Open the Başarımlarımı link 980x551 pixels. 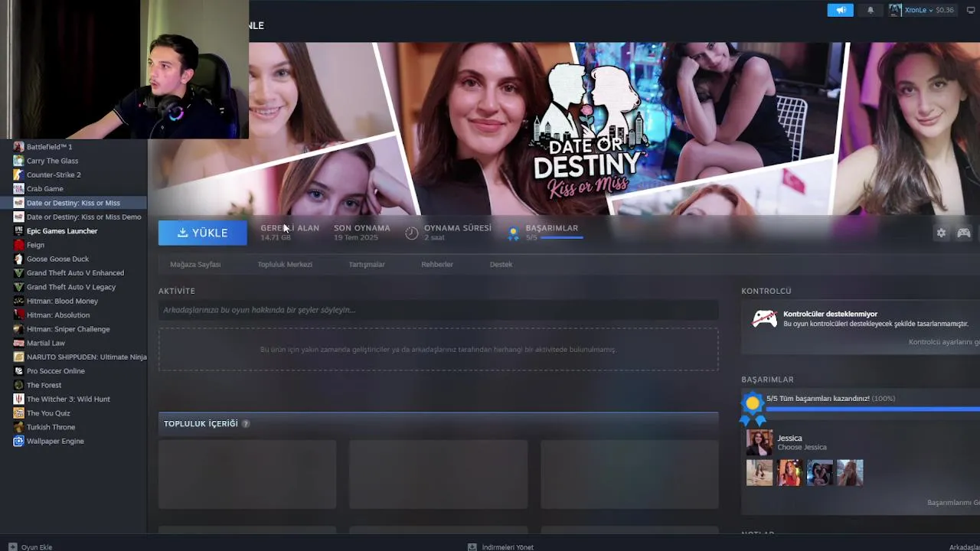953,503
